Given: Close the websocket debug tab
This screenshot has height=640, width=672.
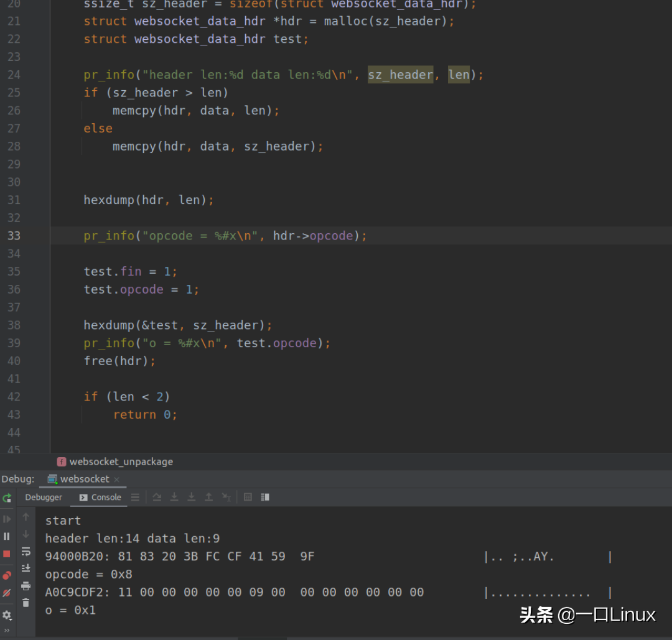Looking at the screenshot, I should (116, 480).
